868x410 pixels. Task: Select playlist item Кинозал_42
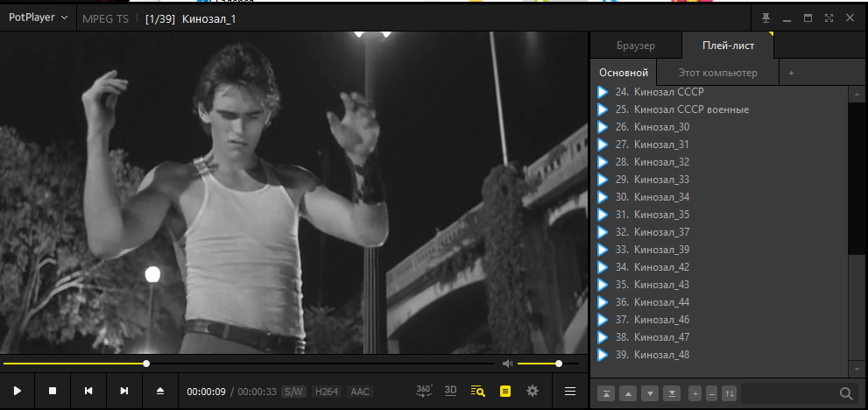pos(720,267)
